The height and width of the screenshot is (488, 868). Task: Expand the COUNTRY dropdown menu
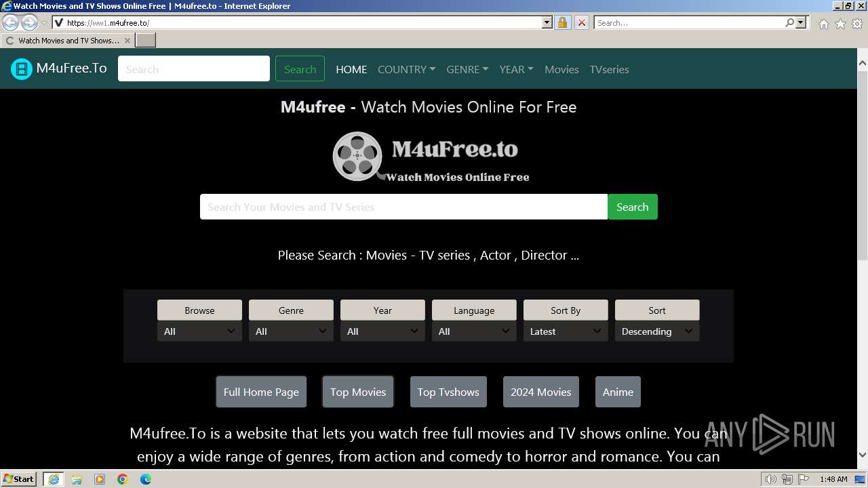[x=406, y=69]
